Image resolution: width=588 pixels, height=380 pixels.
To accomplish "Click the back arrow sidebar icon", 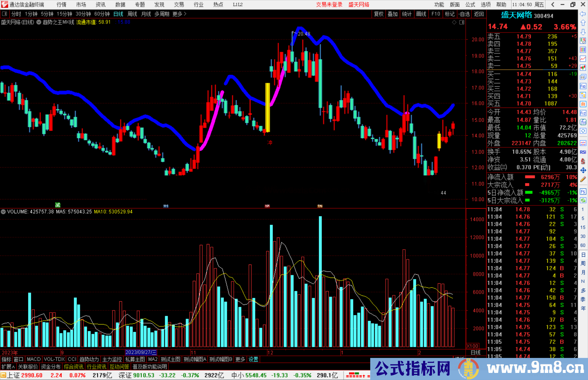I will pyautogui.click(x=583, y=14).
